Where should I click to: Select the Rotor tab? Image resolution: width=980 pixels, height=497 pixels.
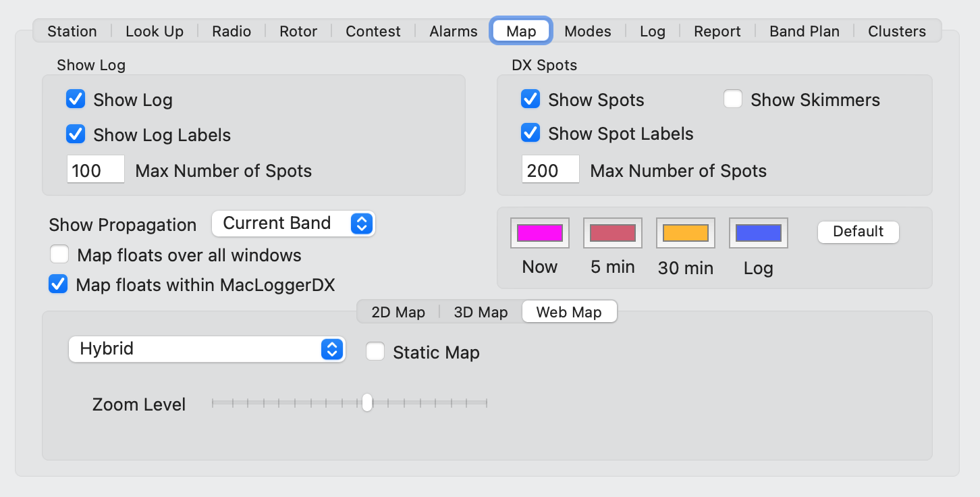[298, 30]
